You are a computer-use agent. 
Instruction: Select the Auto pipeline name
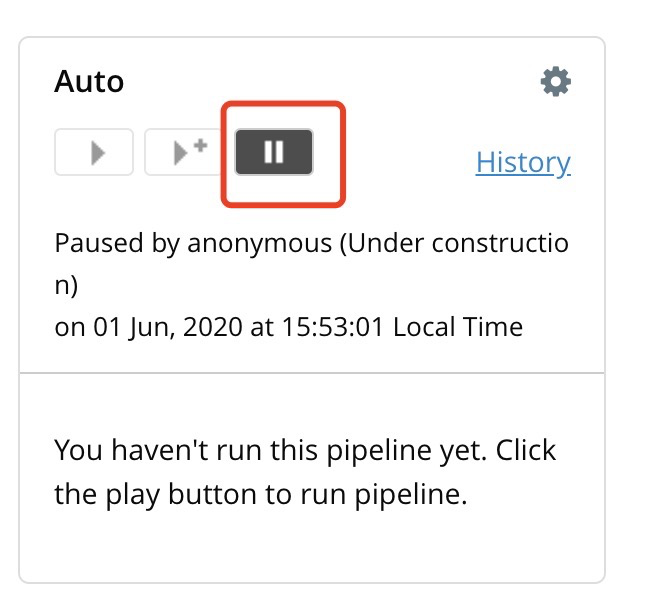[89, 81]
